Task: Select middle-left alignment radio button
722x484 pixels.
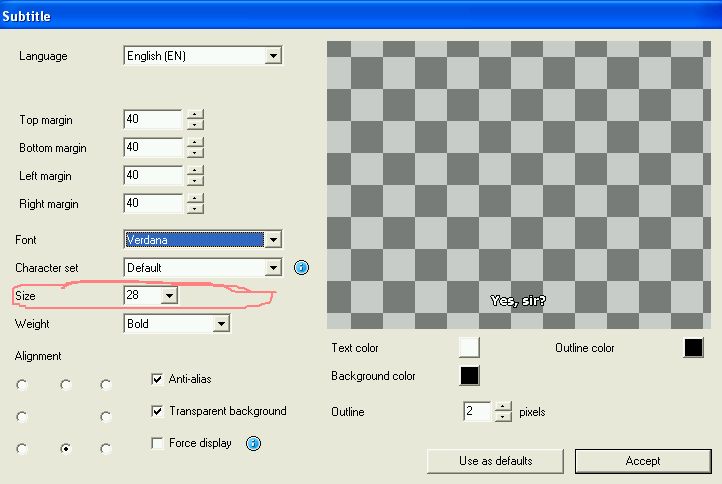Action: tap(22, 416)
